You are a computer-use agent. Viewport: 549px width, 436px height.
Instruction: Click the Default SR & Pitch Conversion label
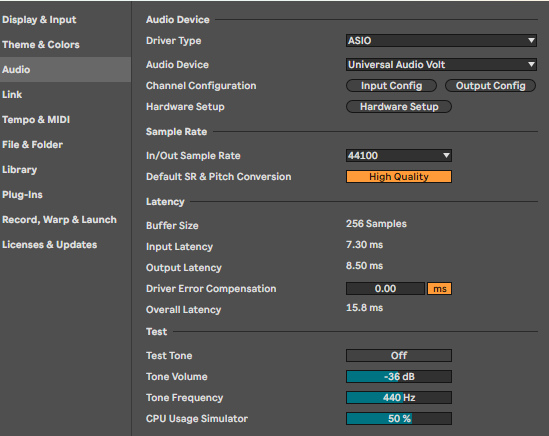218,177
